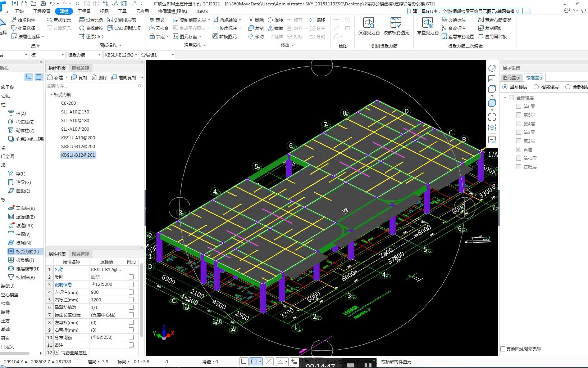Click the 设置比例 tool
The image size is (588, 368).
click(91, 20)
